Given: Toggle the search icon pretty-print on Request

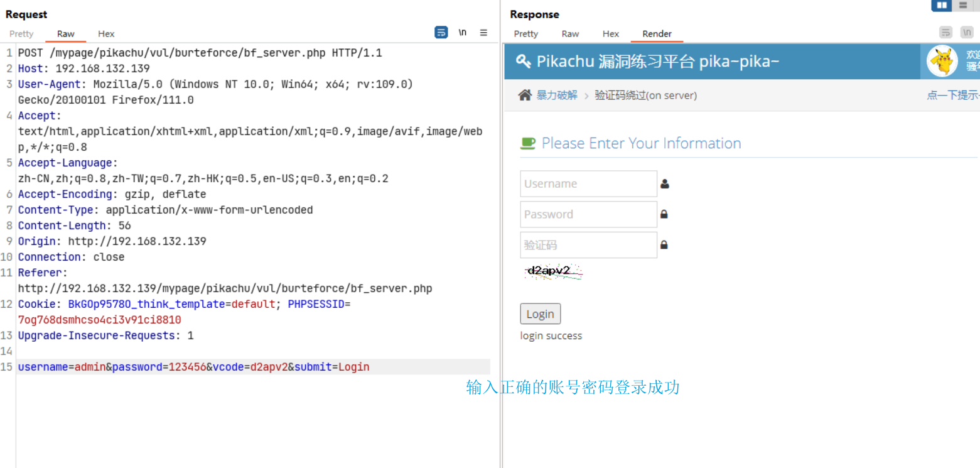Looking at the screenshot, I should click(x=441, y=32).
